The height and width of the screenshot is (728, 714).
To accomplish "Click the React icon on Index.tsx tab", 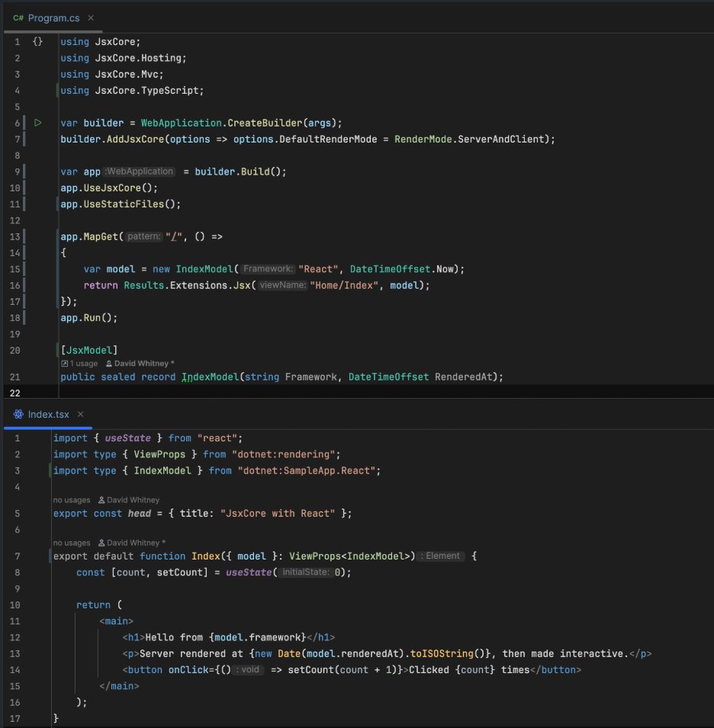I will [x=18, y=414].
